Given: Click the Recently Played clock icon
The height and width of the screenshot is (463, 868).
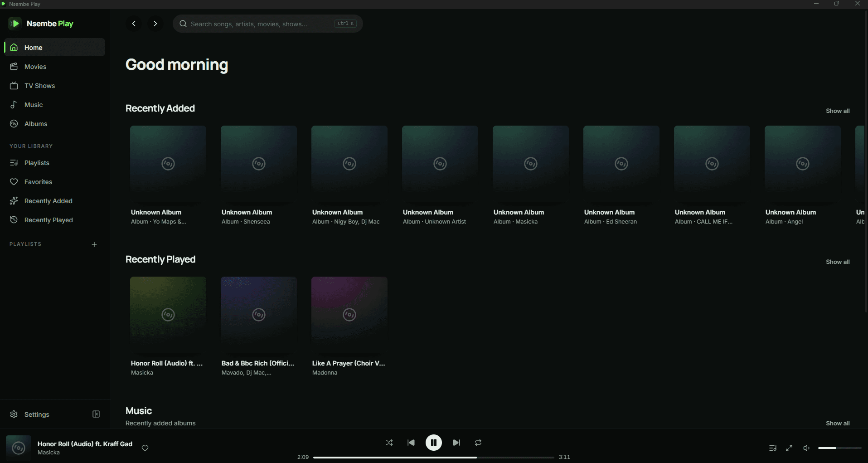Looking at the screenshot, I should coord(14,220).
